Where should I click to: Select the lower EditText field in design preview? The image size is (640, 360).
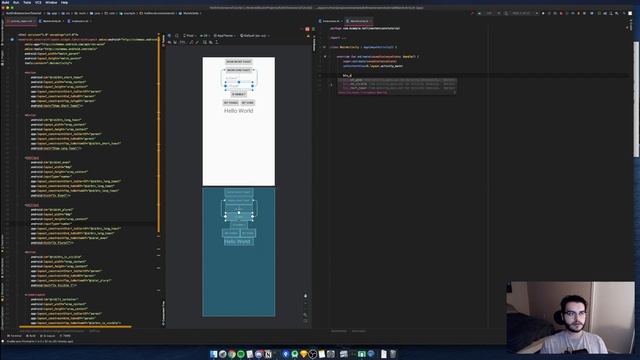[239, 86]
